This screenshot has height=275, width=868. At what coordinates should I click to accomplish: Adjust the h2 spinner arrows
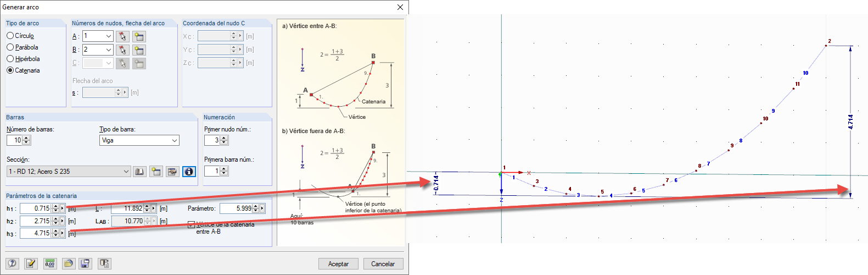pos(55,221)
